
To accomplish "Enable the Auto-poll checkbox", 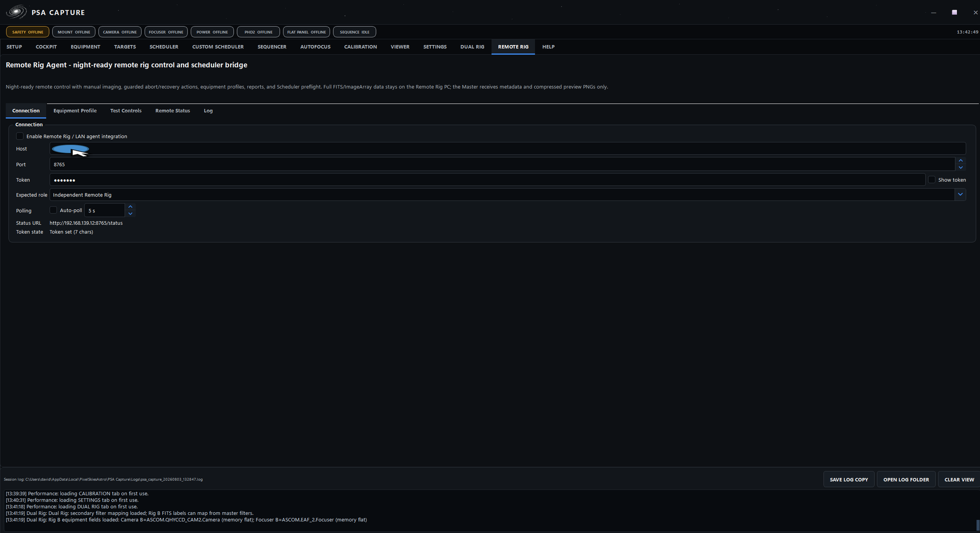I will pos(53,210).
